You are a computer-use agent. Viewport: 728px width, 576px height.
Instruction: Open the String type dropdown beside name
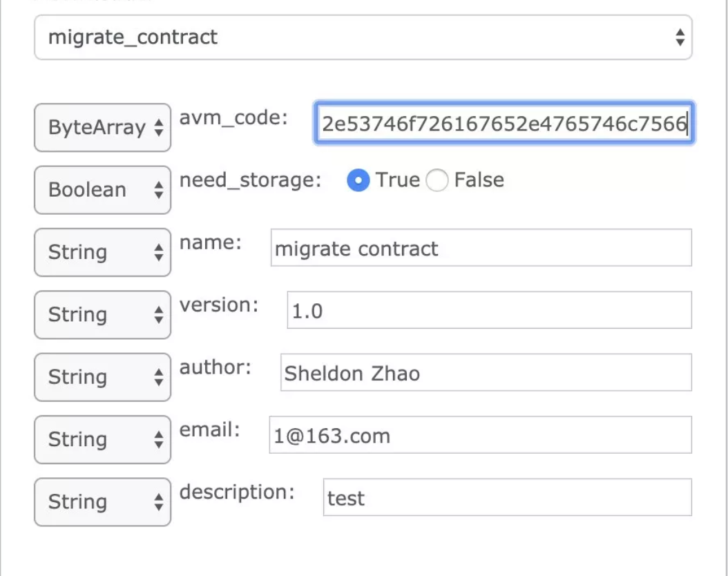click(102, 252)
